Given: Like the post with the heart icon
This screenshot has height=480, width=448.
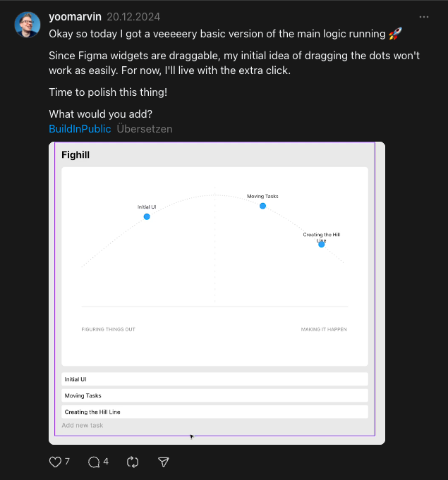Looking at the screenshot, I should pyautogui.click(x=55, y=462).
